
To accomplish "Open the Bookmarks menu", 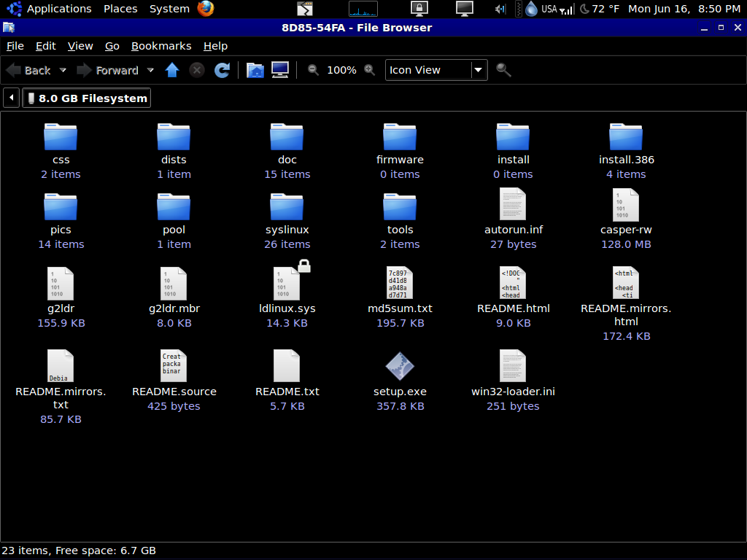I will (x=161, y=46).
